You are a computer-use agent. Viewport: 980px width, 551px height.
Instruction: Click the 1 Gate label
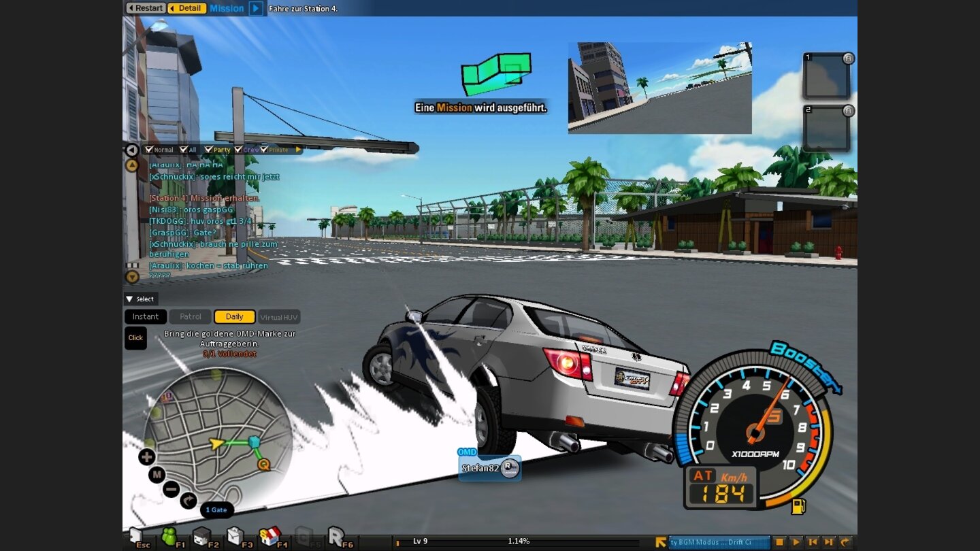tap(216, 510)
